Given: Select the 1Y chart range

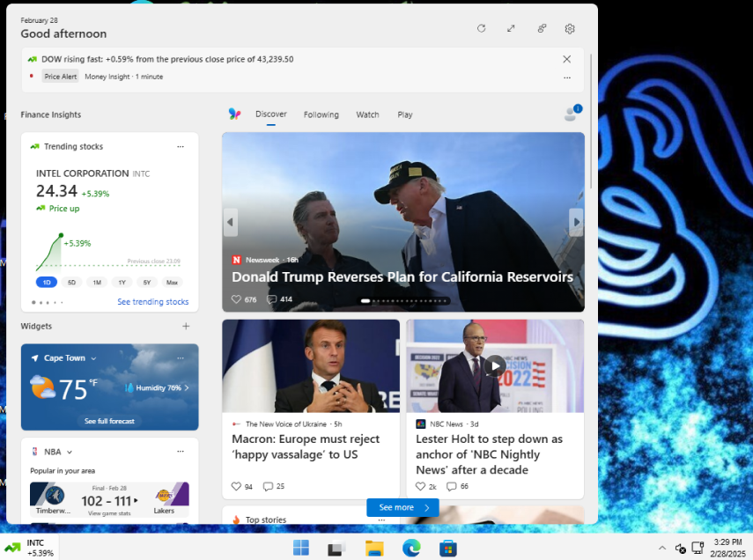Looking at the screenshot, I should pos(122,283).
